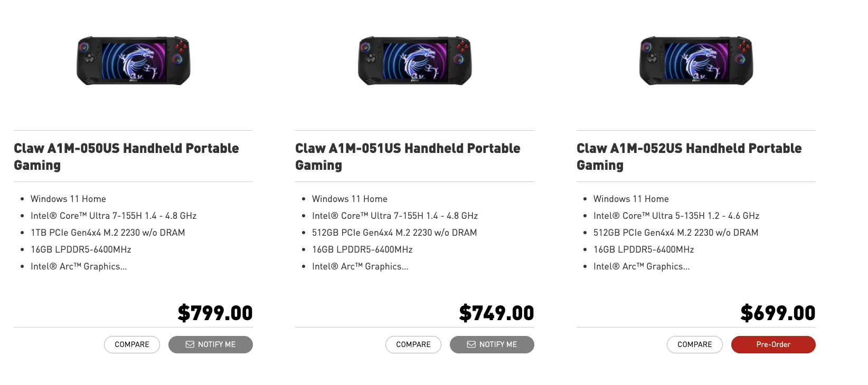Screen dimensions: 868x385
Task: Select Notify Me for the $749.00 Claw
Action: tap(492, 344)
